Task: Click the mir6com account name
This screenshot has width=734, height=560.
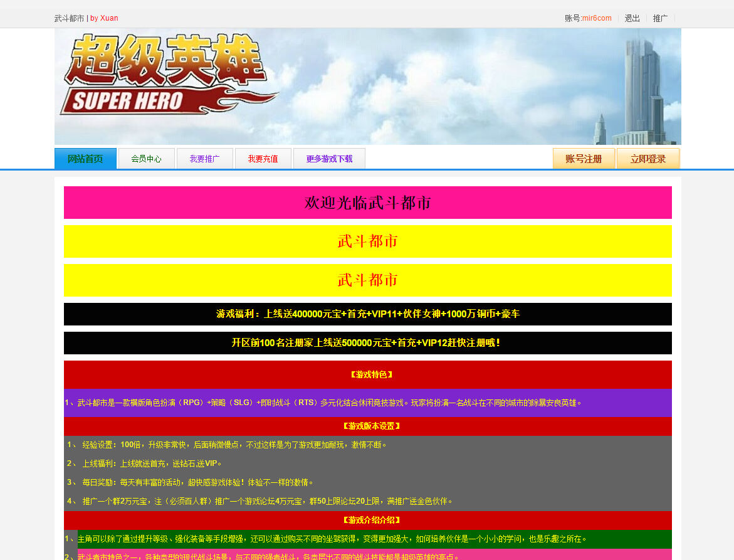Action: (x=597, y=18)
